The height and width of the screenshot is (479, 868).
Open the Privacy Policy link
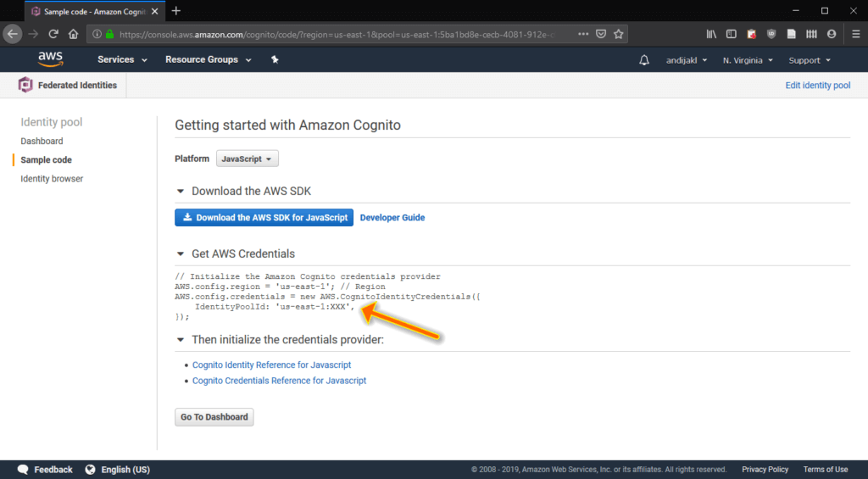[x=765, y=470]
